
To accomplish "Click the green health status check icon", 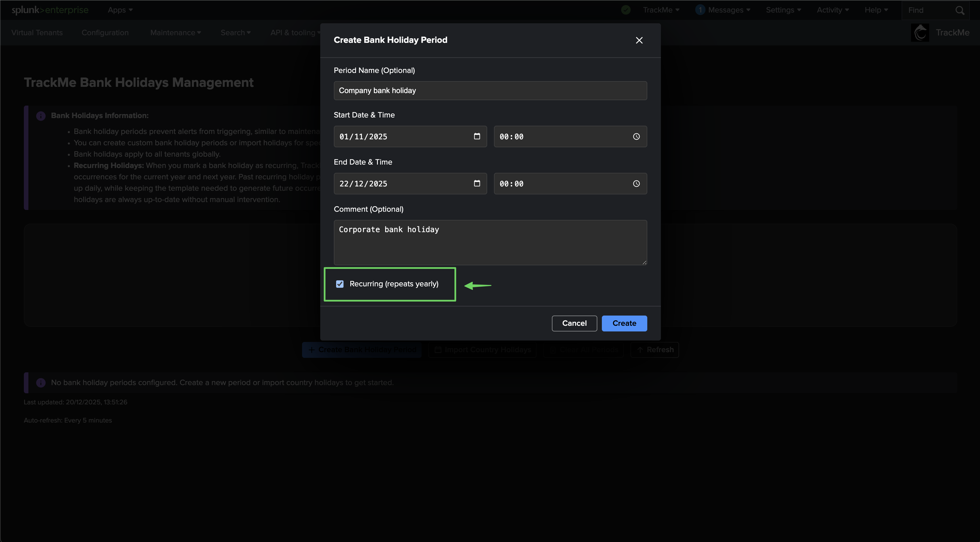I will click(625, 10).
